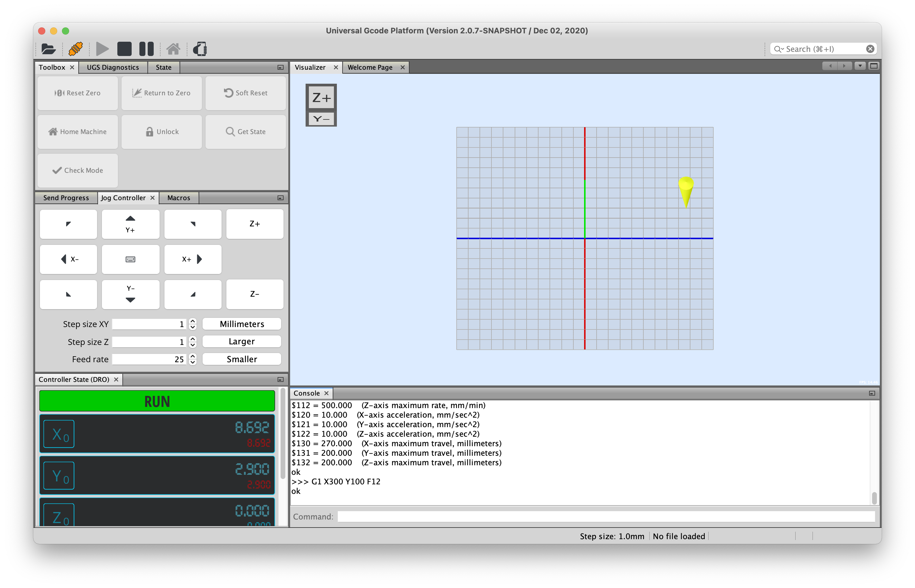Click the Soft Reset button
The height and width of the screenshot is (588, 915).
[x=245, y=93]
